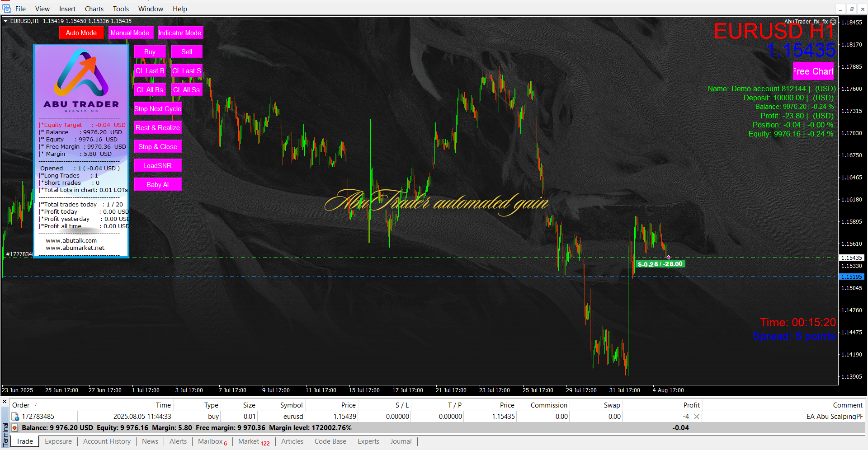The width and height of the screenshot is (868, 450).
Task: Close order 172783485 with the x icon
Action: click(x=697, y=417)
